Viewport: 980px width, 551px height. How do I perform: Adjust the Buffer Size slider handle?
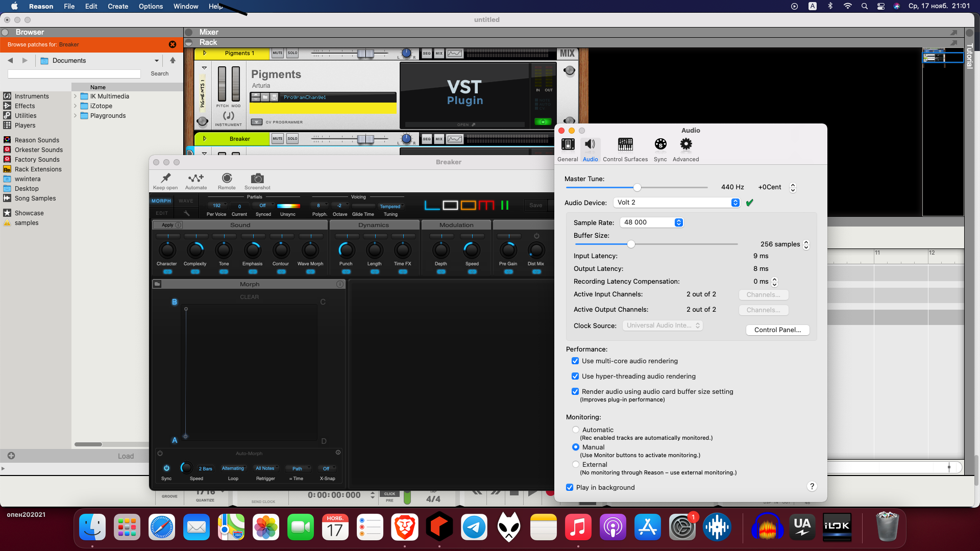click(631, 244)
